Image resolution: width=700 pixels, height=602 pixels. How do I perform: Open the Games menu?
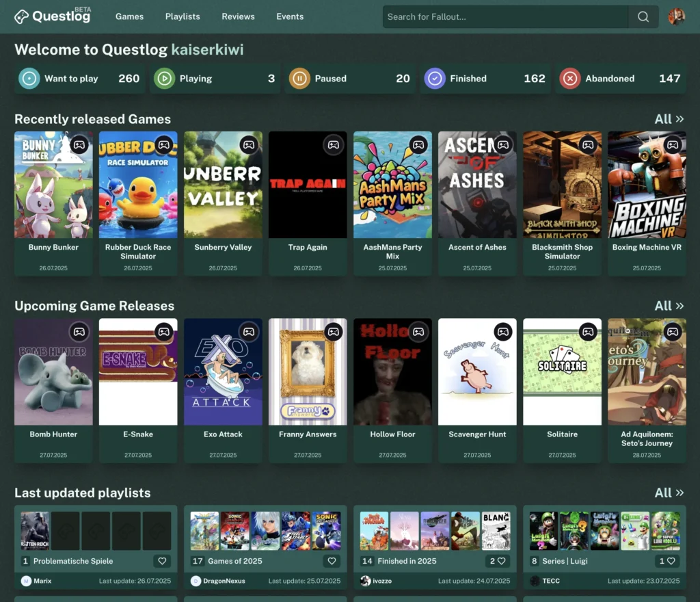(129, 16)
